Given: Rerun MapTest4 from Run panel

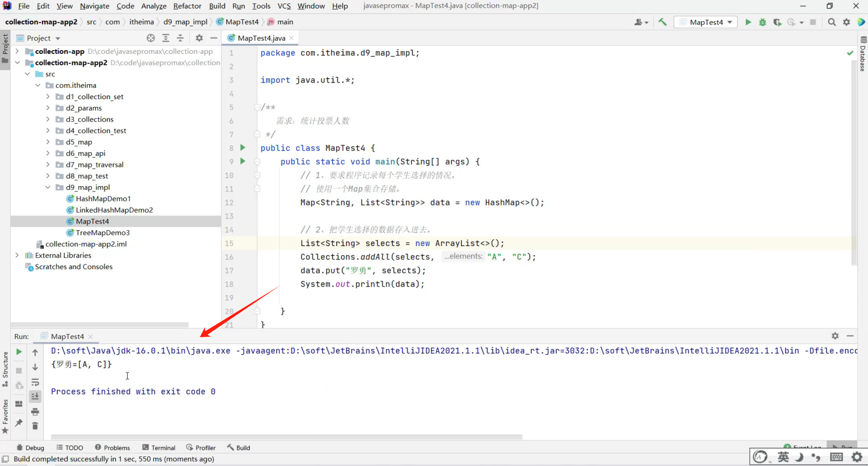Looking at the screenshot, I should [x=19, y=352].
